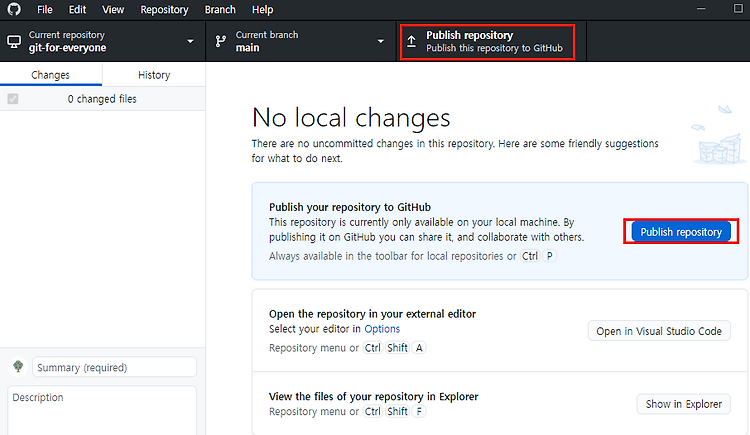Click Open in Visual Studio Code button

659,331
